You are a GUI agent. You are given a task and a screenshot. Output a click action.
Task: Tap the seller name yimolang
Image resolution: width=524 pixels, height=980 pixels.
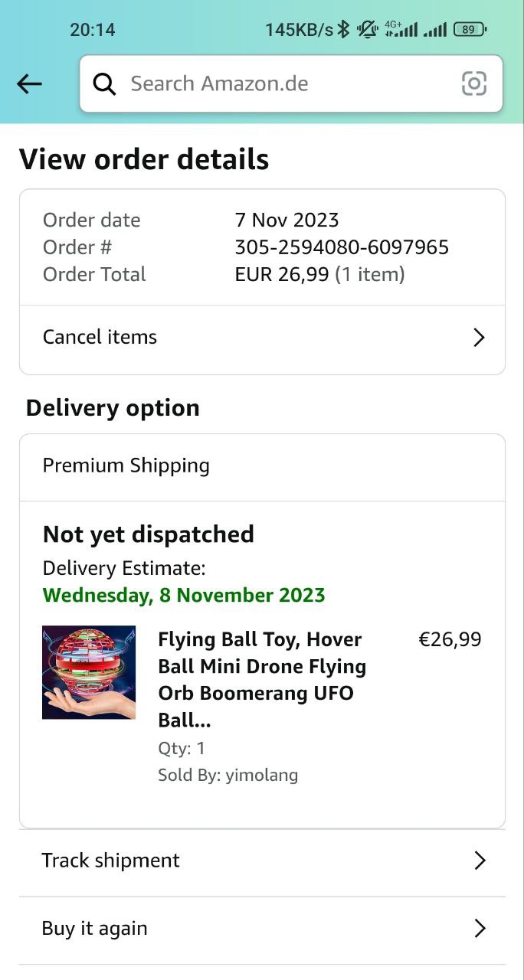(x=261, y=775)
